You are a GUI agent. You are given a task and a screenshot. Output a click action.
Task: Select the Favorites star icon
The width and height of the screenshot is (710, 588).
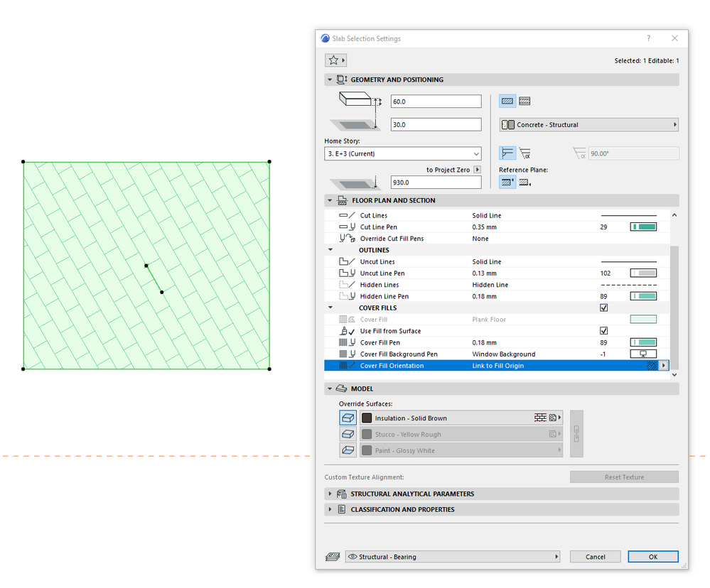(334, 60)
